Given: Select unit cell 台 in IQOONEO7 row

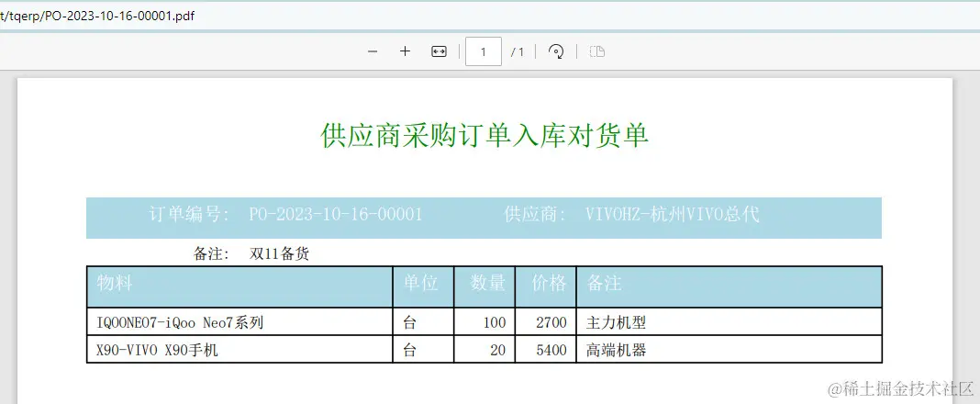Looking at the screenshot, I should point(423,322).
